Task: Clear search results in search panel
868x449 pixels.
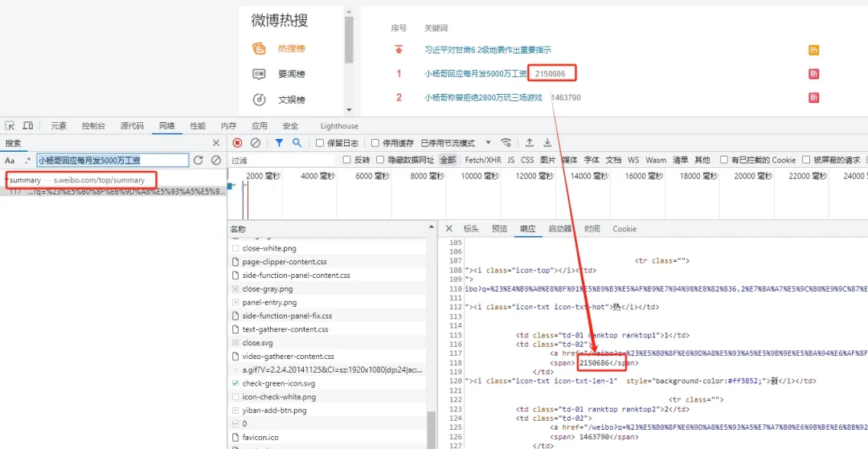Action: [216, 161]
